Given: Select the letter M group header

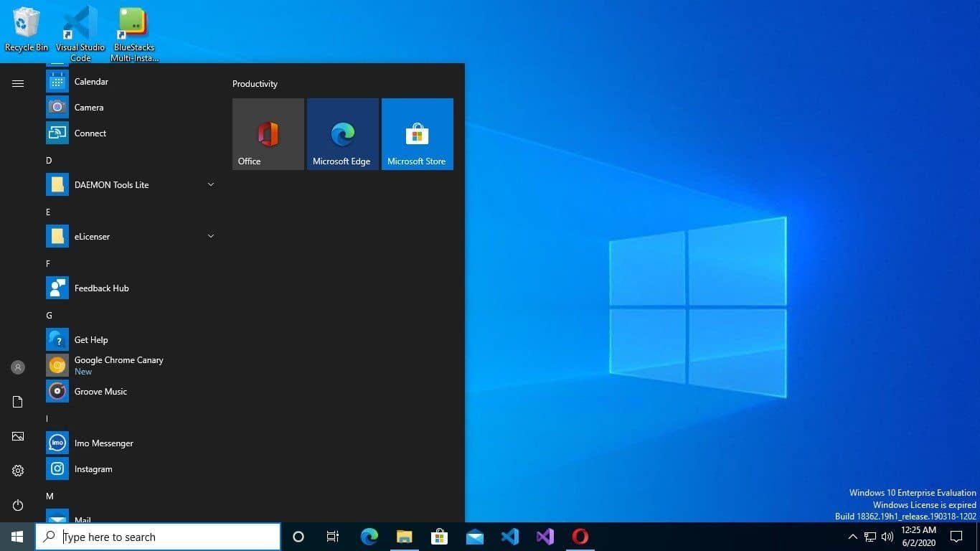Looking at the screenshot, I should coord(50,496).
